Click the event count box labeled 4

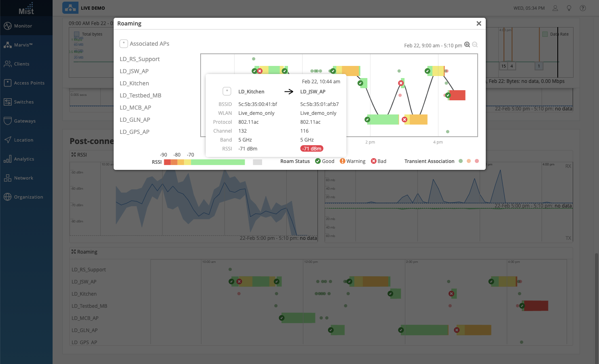tap(512, 66)
